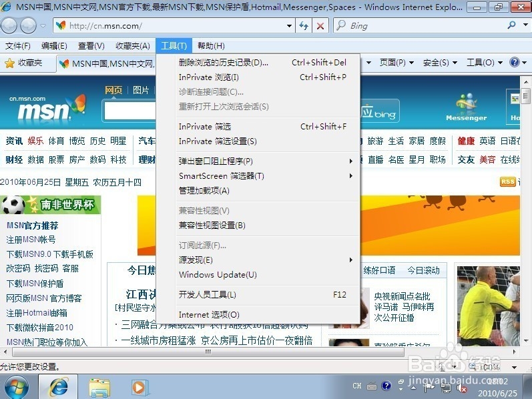
Task: Click the red stop loading icon
Action: click(320, 26)
